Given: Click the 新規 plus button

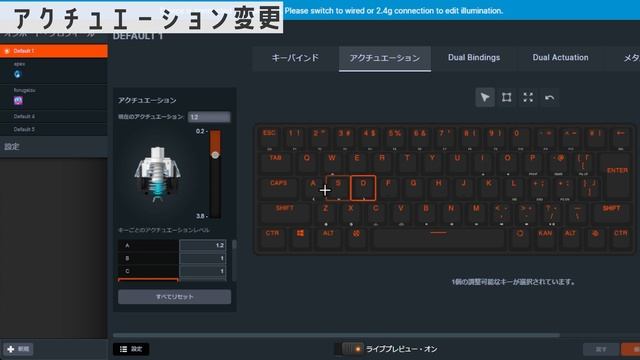Looking at the screenshot, I should [x=18, y=349].
